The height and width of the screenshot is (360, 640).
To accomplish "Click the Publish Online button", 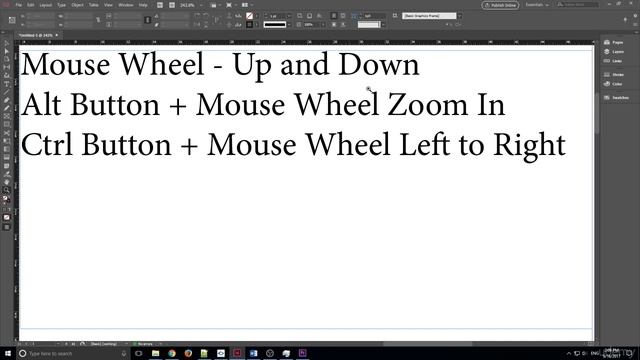I will point(500,5).
